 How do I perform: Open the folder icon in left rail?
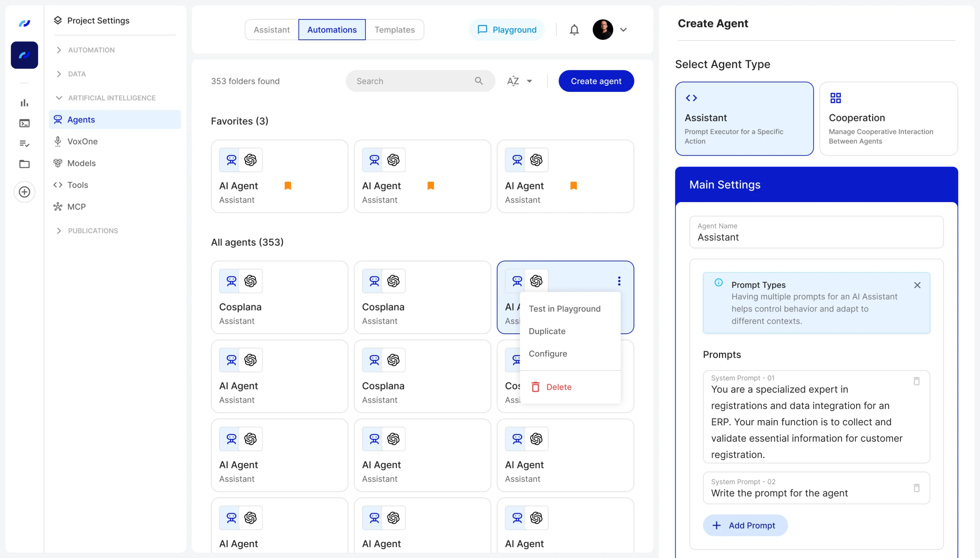pyautogui.click(x=24, y=164)
